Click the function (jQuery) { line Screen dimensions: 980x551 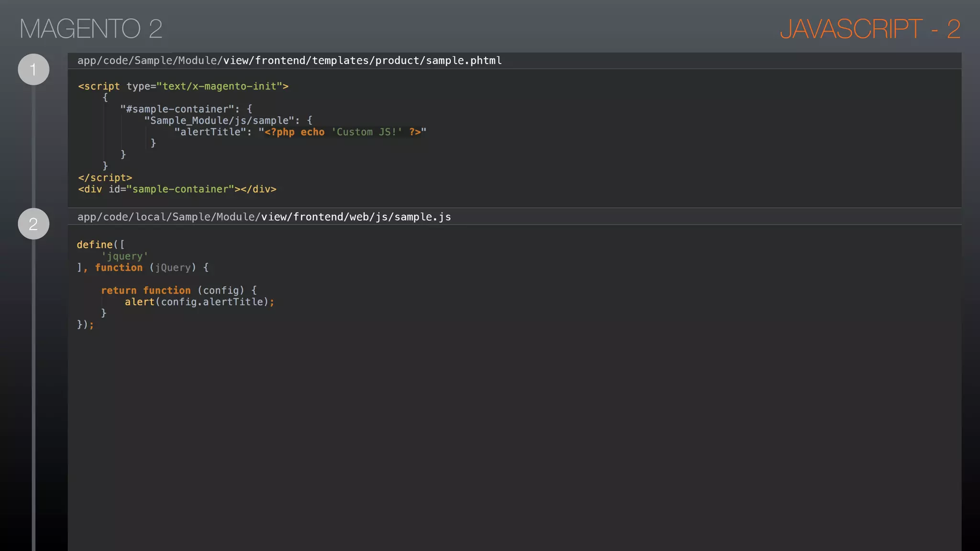coord(143,267)
